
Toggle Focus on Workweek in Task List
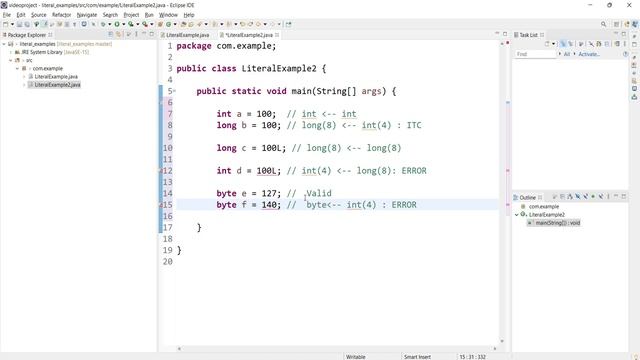pyautogui.click(x=581, y=44)
